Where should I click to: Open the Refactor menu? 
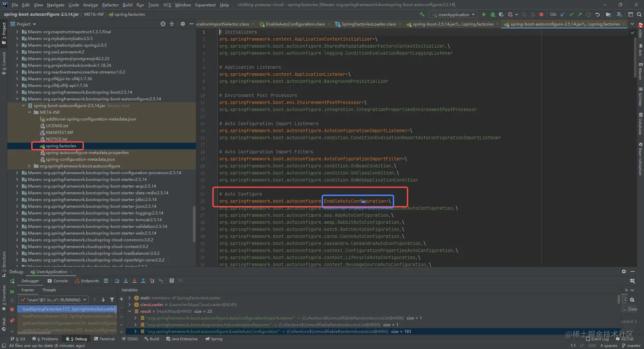tap(110, 5)
